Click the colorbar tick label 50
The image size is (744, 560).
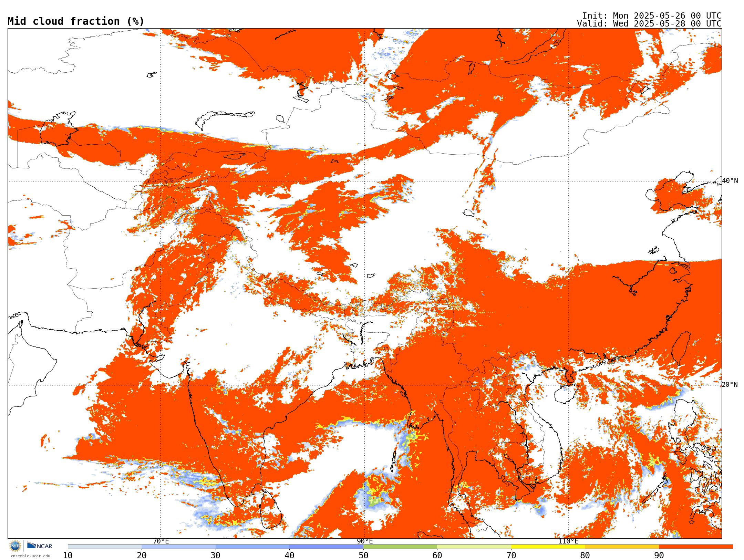[x=363, y=556]
